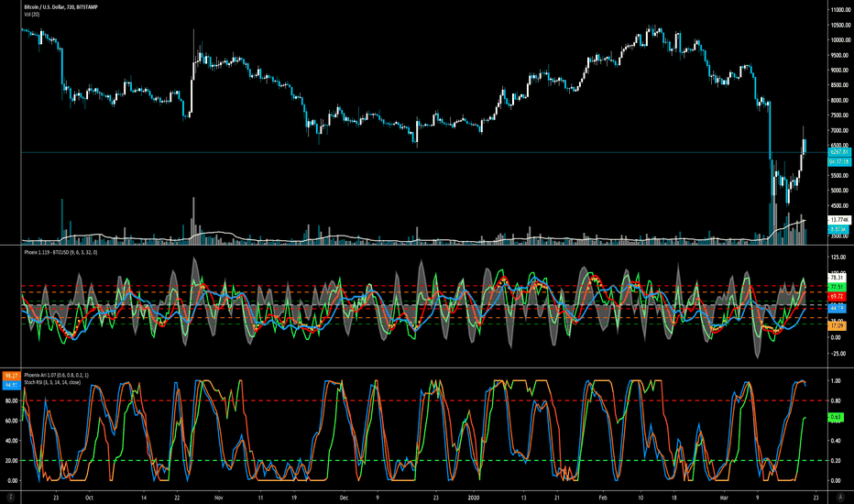Toggle auto scale with the A button
Screen dimensions: 854x504
coord(839,498)
